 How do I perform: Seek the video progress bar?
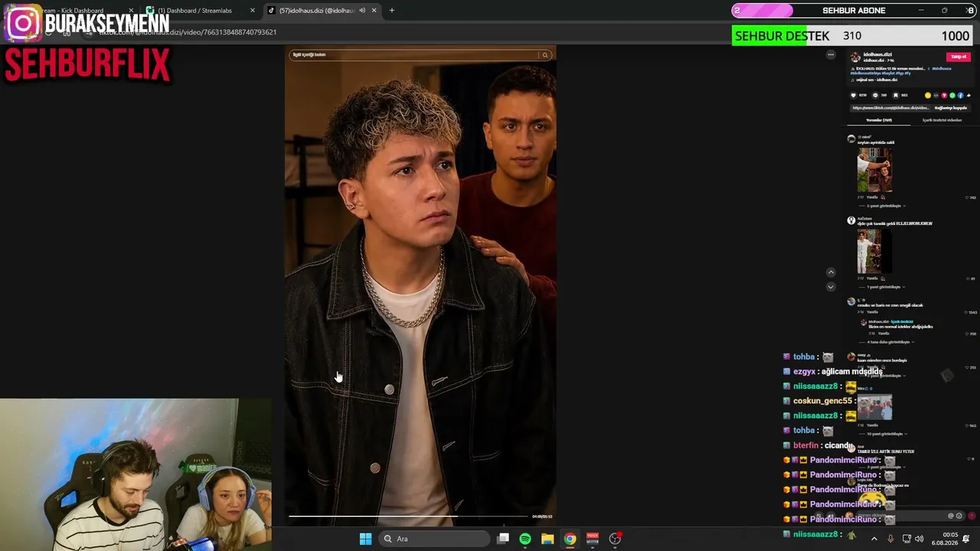pos(410,517)
